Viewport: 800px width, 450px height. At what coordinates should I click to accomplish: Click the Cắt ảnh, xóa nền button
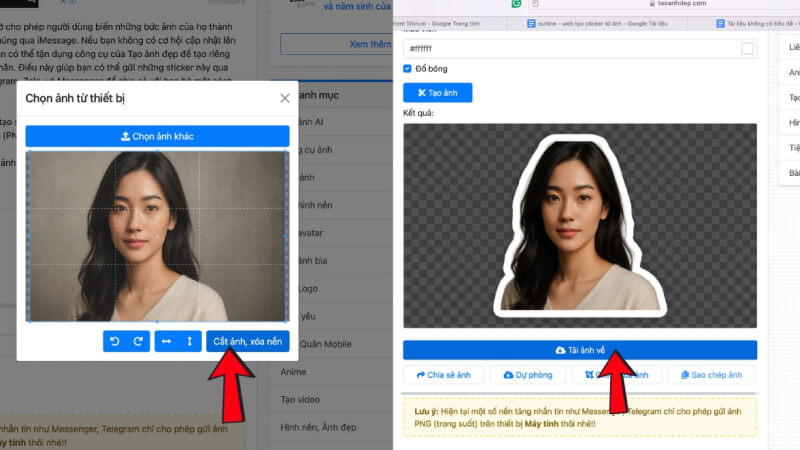point(248,341)
